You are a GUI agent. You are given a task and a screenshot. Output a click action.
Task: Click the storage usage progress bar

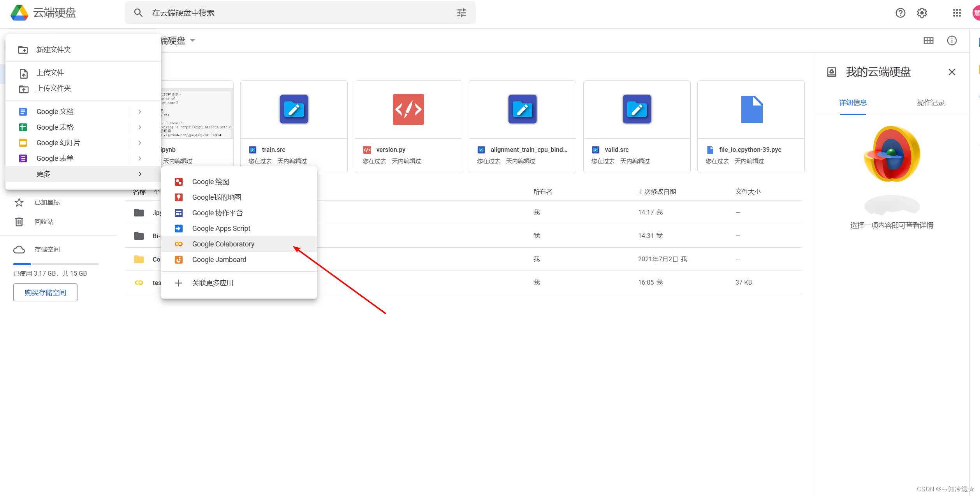tap(56, 264)
